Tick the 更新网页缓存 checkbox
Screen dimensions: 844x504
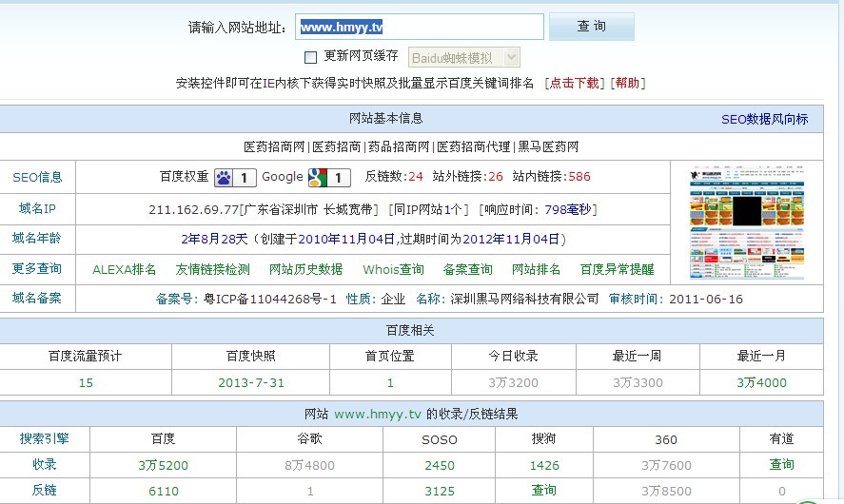click(310, 57)
